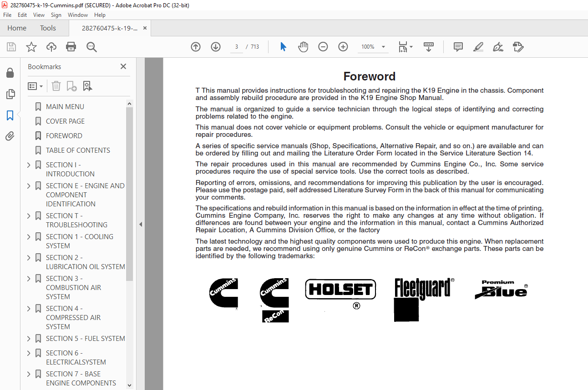588x390 pixels.
Task: Click the cloud upload icon
Action: tap(51, 47)
